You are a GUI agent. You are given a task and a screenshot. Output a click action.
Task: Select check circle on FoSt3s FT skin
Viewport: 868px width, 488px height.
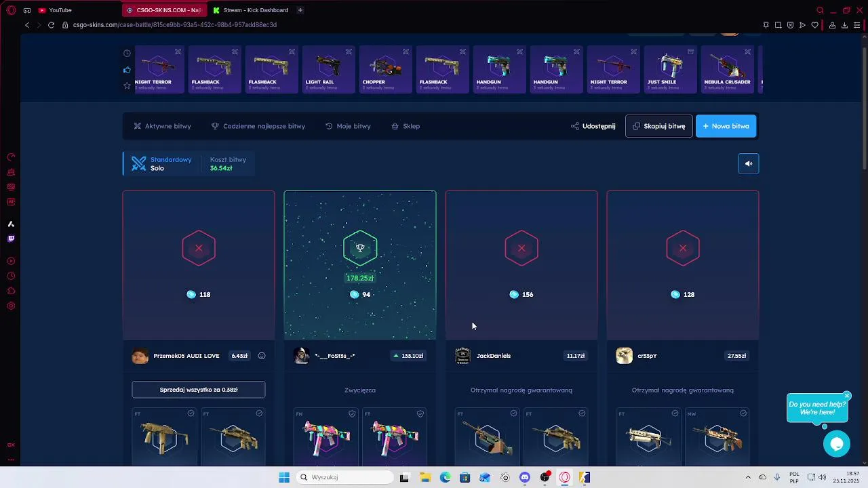420,413
